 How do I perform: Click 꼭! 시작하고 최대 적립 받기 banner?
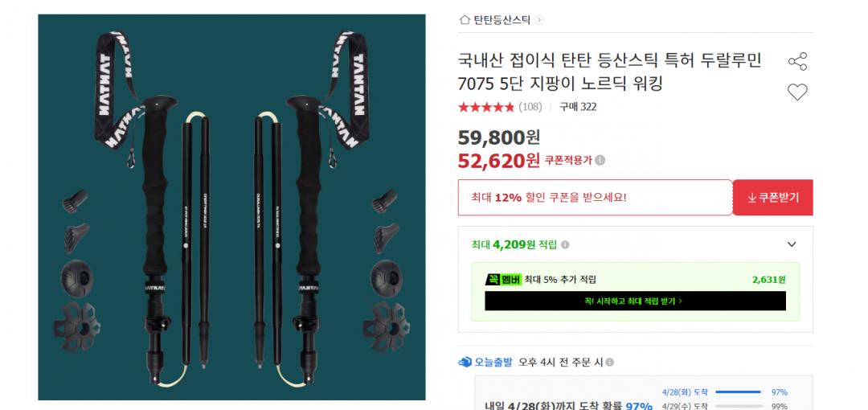(635, 301)
